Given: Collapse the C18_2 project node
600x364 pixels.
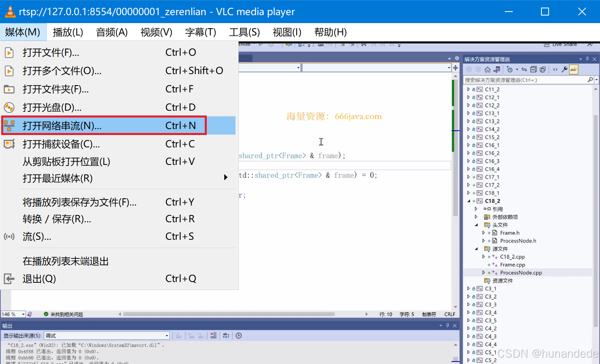Looking at the screenshot, I should click(x=469, y=201).
